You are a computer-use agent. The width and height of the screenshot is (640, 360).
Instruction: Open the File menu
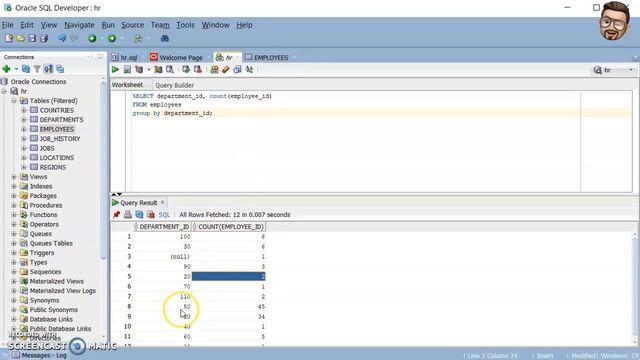pyautogui.click(x=8, y=25)
